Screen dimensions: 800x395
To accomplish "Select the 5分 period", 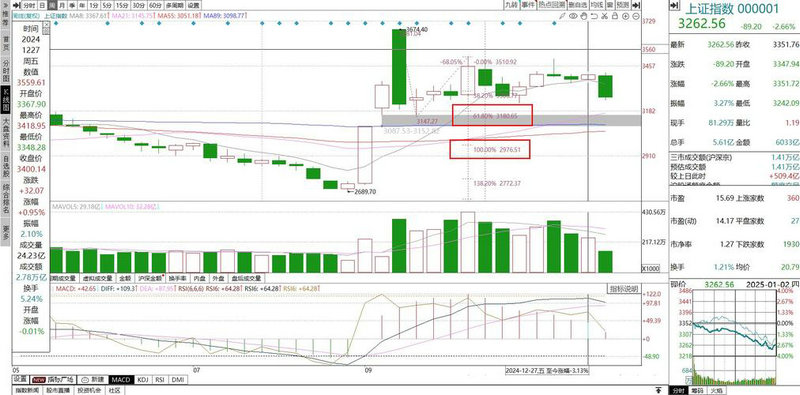I will pyautogui.click(x=106, y=5).
